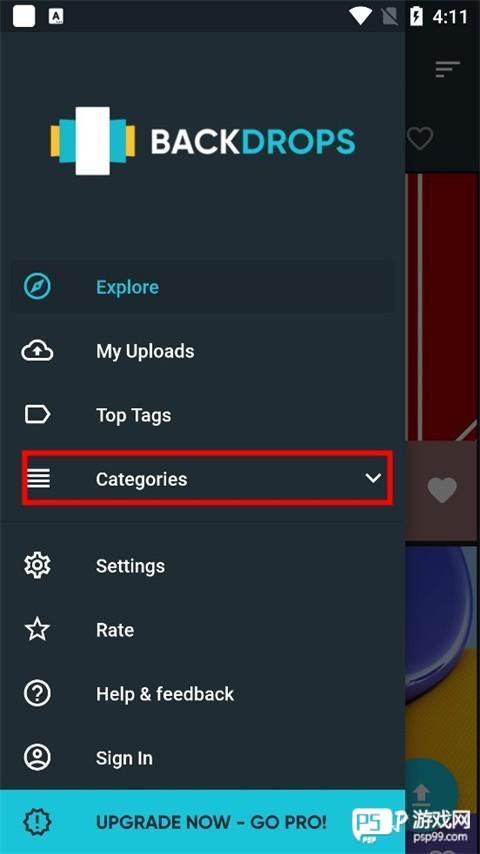The width and height of the screenshot is (480, 854).
Task: Expand the Categories chevron arrow
Action: point(373,478)
